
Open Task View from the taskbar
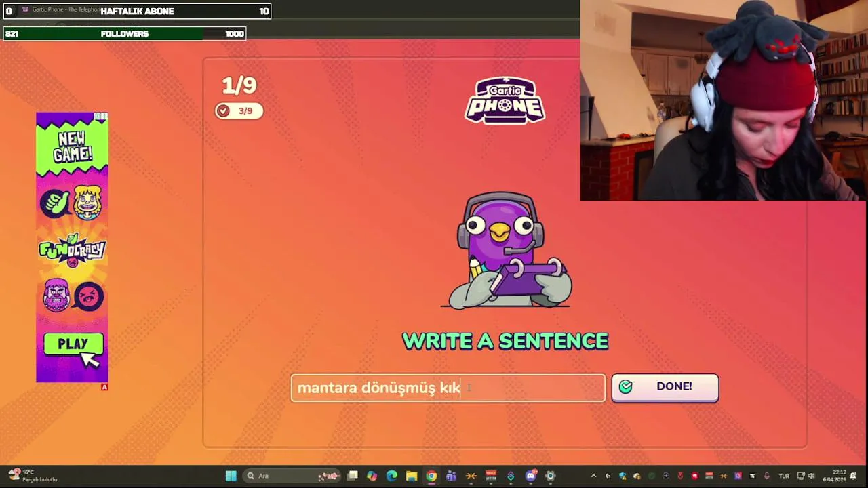pyautogui.click(x=353, y=476)
